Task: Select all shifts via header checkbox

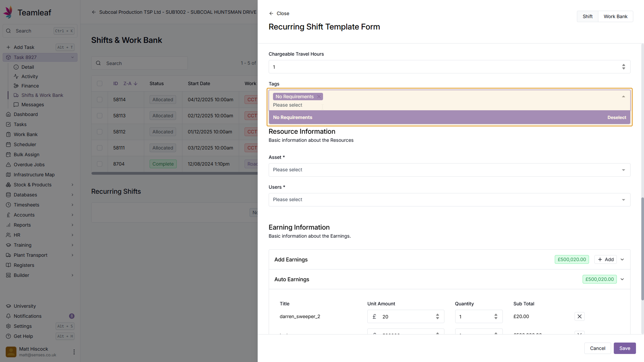Action: click(x=100, y=83)
